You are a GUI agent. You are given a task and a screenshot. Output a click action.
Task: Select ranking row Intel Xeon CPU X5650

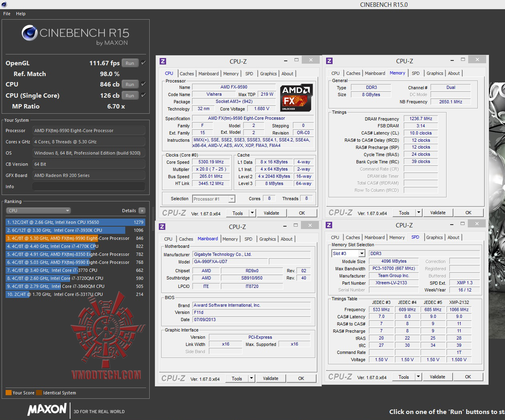[75, 222]
